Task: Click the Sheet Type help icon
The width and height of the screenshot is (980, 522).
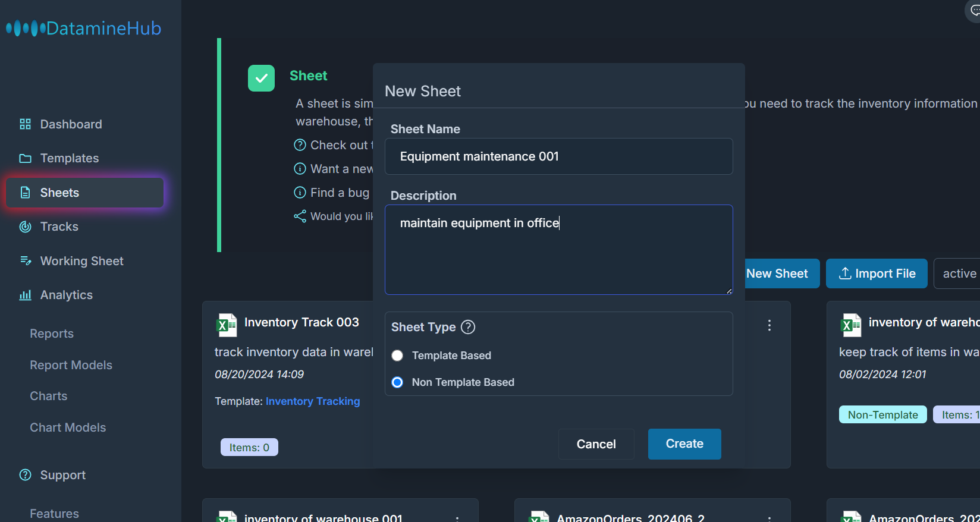Action: coord(469,327)
